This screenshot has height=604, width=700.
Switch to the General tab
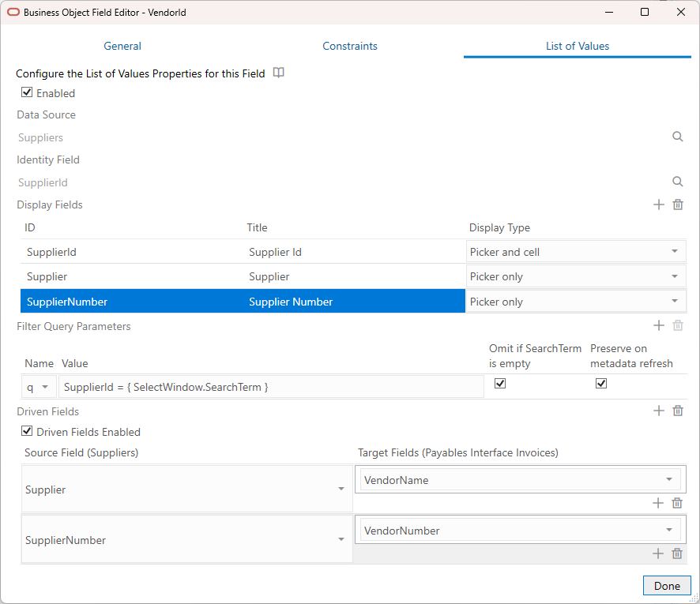point(122,46)
